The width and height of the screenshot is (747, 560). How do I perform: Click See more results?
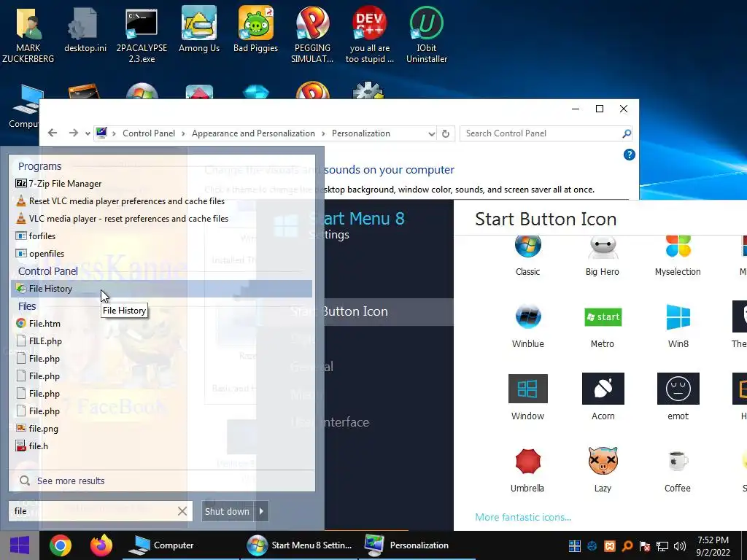coord(71,481)
